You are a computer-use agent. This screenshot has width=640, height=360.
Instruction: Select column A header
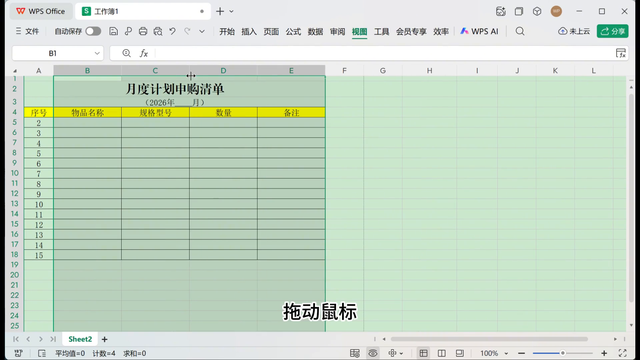coord(39,71)
